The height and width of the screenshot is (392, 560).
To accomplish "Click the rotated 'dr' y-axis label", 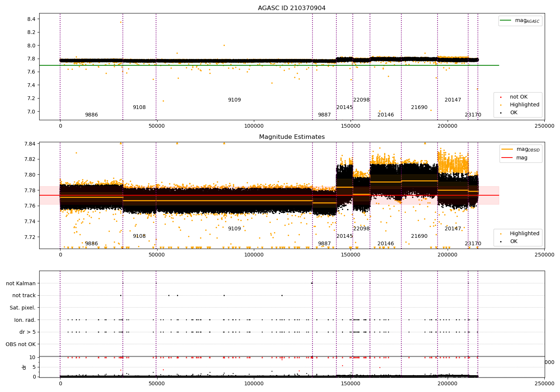I will point(24,367).
